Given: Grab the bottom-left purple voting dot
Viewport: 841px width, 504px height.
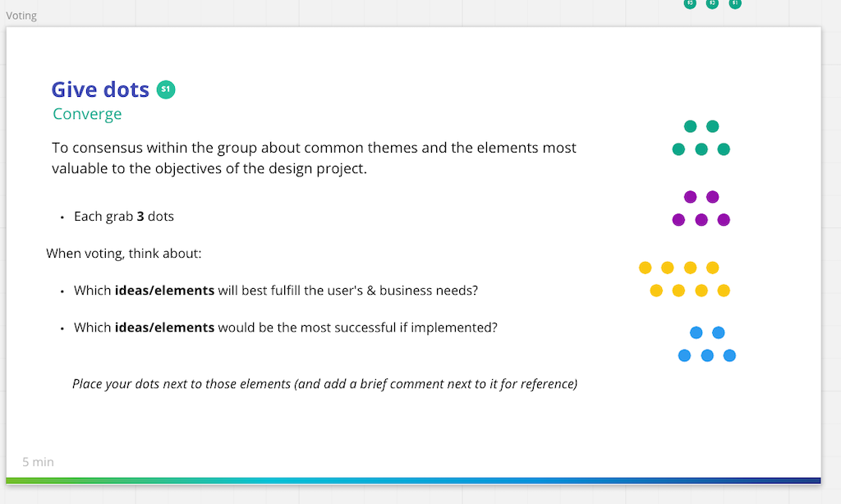Looking at the screenshot, I should (x=678, y=220).
